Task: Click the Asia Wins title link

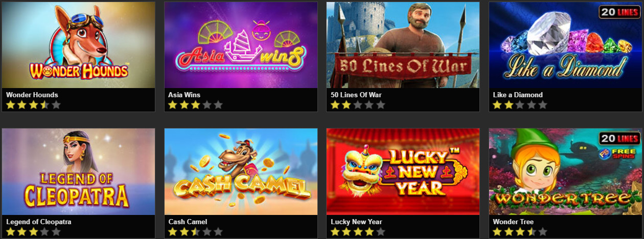Action: (184, 95)
